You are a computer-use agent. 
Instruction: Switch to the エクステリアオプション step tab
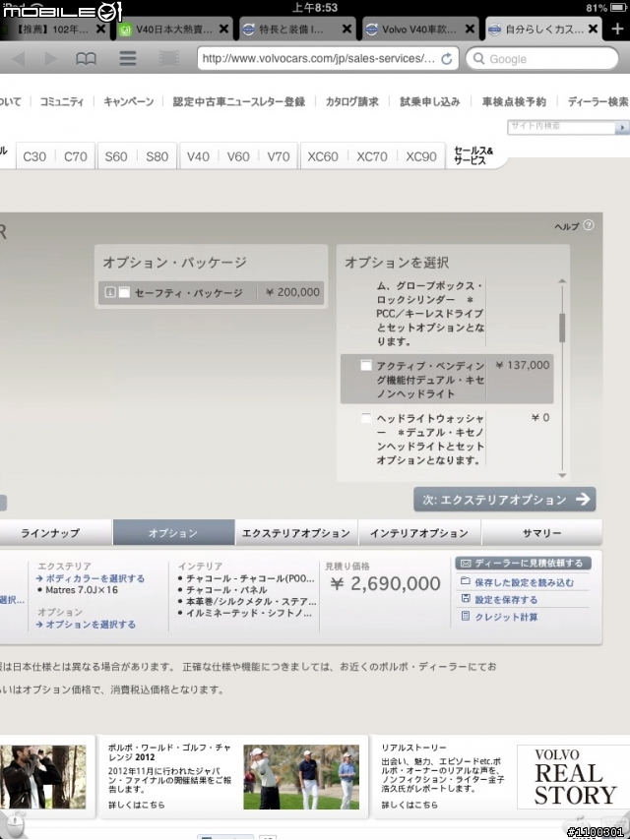(296, 533)
